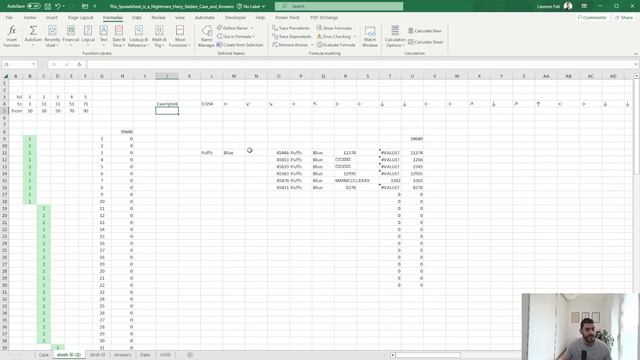Viewport: 640px width, 360px height.
Task: Expand the Name Box dropdown arrow
Action: (x=33, y=64)
